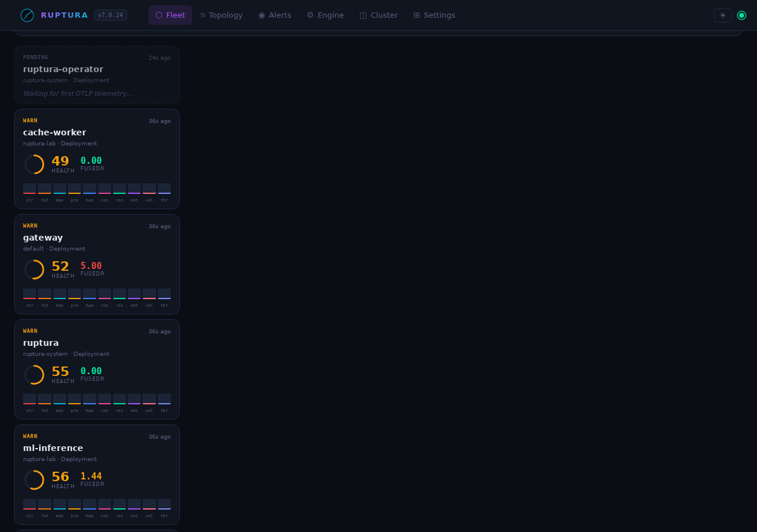Select the ruptura card's thr metric bar

tap(164, 399)
